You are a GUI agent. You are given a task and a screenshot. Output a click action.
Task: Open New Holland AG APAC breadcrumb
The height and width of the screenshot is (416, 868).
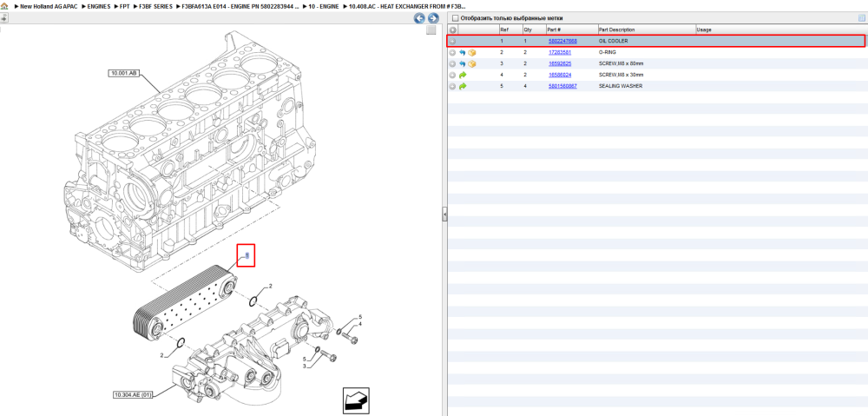[49, 6]
